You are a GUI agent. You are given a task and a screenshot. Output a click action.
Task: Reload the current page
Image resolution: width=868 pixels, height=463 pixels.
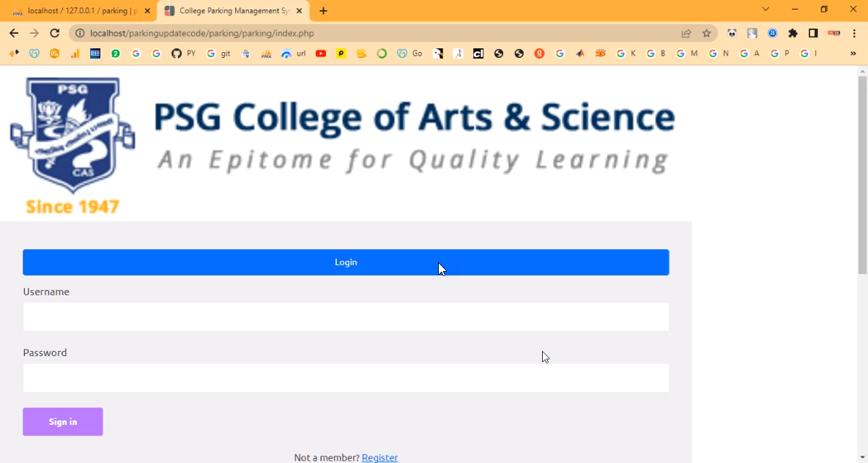point(54,33)
